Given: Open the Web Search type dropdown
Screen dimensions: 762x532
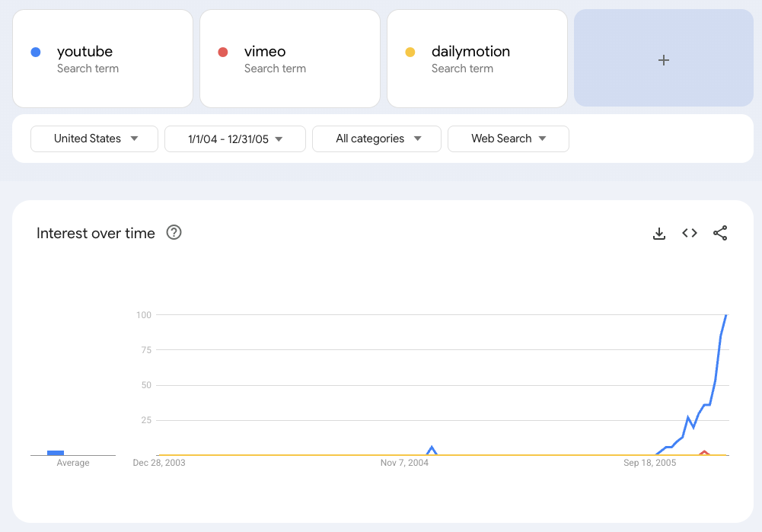Looking at the screenshot, I should pos(509,139).
